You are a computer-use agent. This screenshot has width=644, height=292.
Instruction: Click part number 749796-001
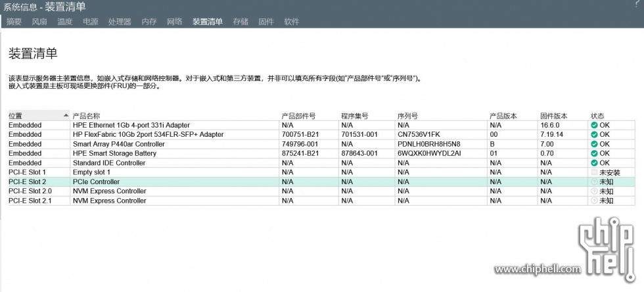click(x=300, y=144)
